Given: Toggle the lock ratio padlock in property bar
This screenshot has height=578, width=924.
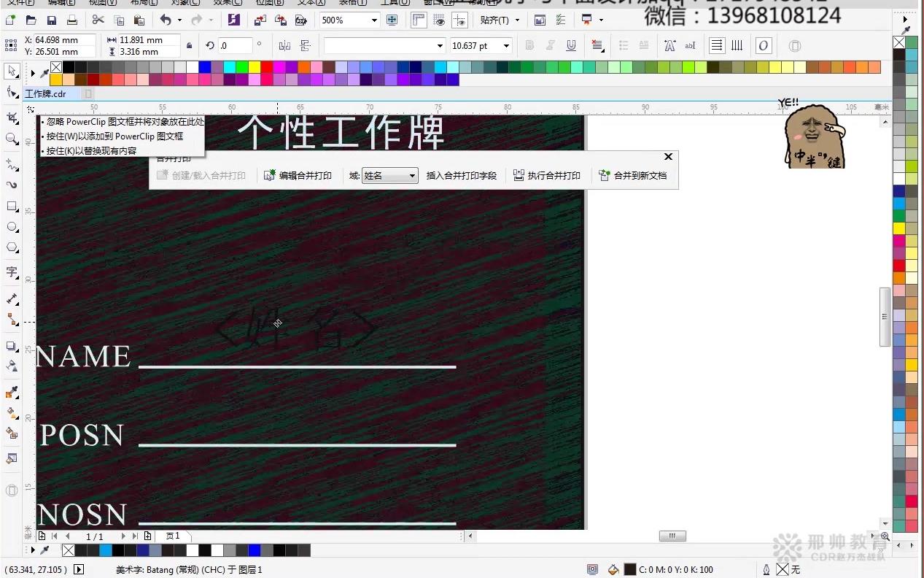Looking at the screenshot, I should click(189, 45).
